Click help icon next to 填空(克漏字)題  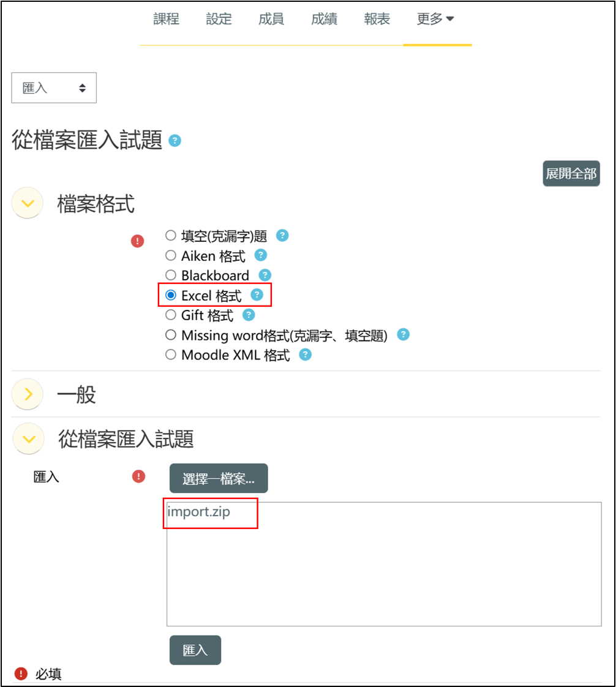click(x=282, y=236)
